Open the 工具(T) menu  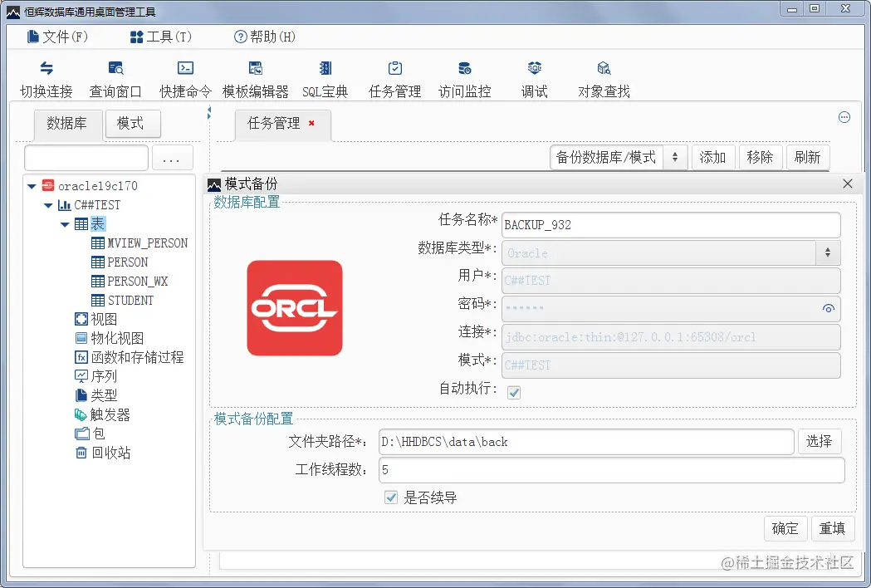click(x=160, y=37)
